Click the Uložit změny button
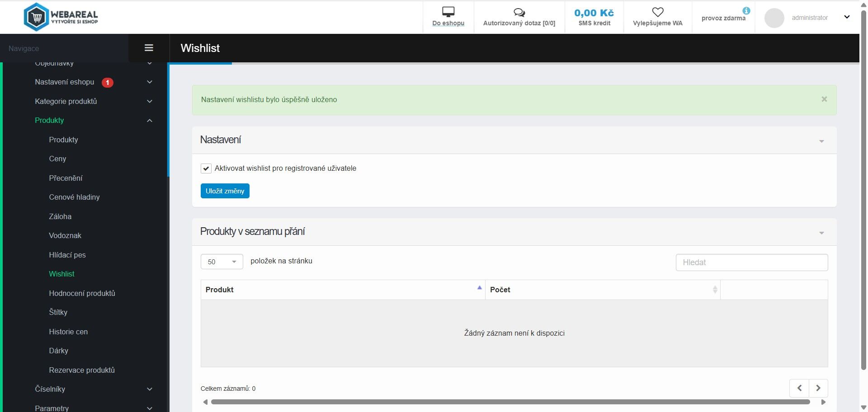Screen dimensions: 868x412 225,191
